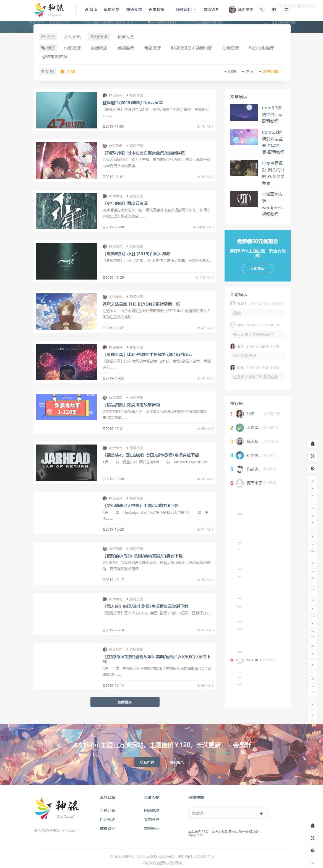Select the 全部 price radio option
This screenshot has height=868, width=323.
[x=62, y=71]
